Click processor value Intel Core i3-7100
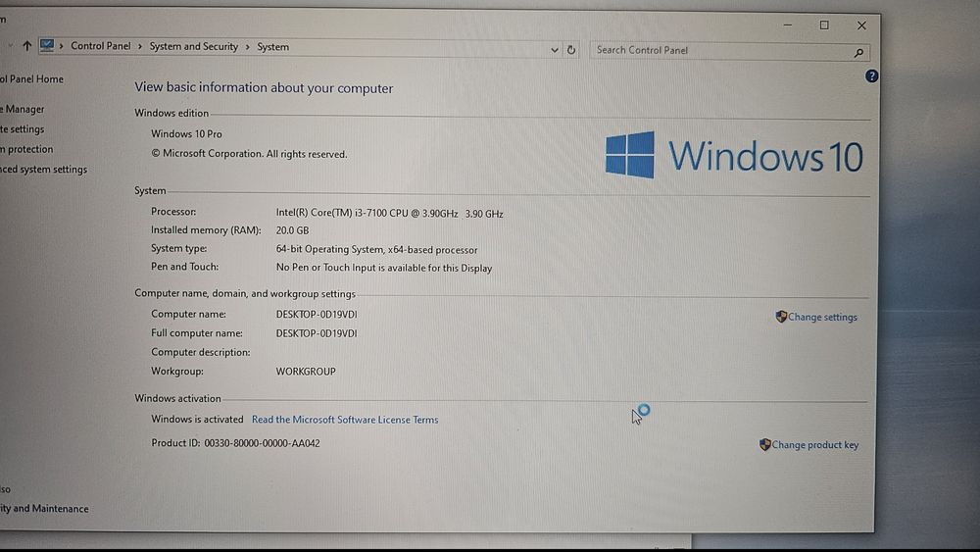The image size is (980, 552). (389, 213)
